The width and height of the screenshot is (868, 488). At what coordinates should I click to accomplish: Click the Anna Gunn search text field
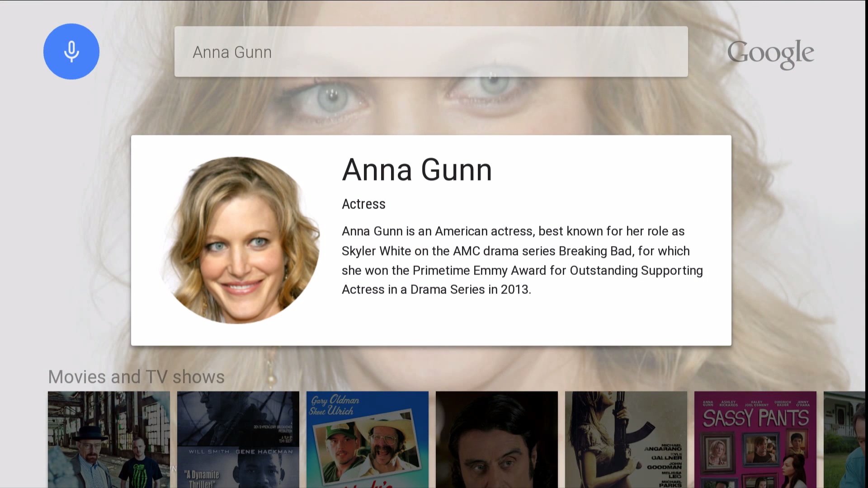coord(431,52)
